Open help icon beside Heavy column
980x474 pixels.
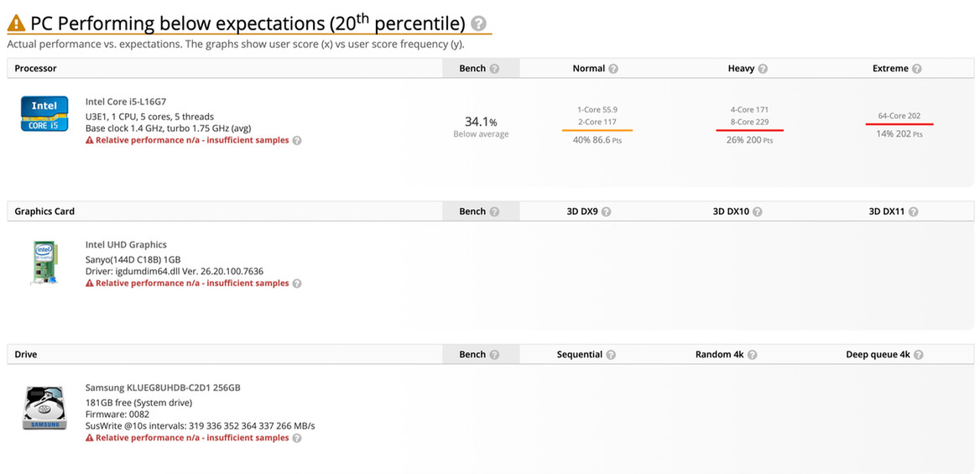[764, 69]
